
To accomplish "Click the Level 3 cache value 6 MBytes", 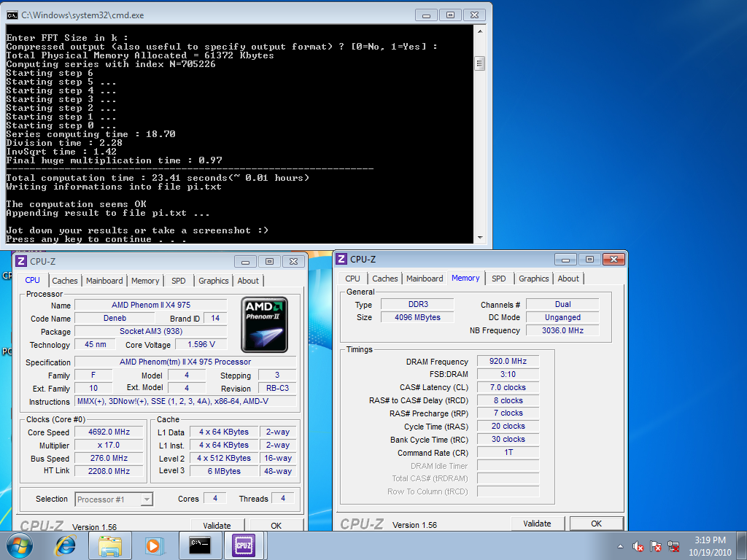I will [x=224, y=471].
